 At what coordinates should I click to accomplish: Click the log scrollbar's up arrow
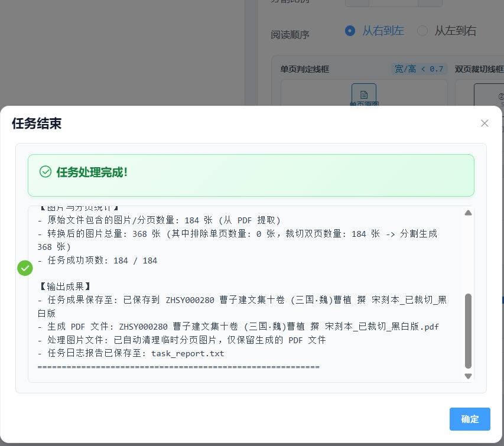pos(468,213)
